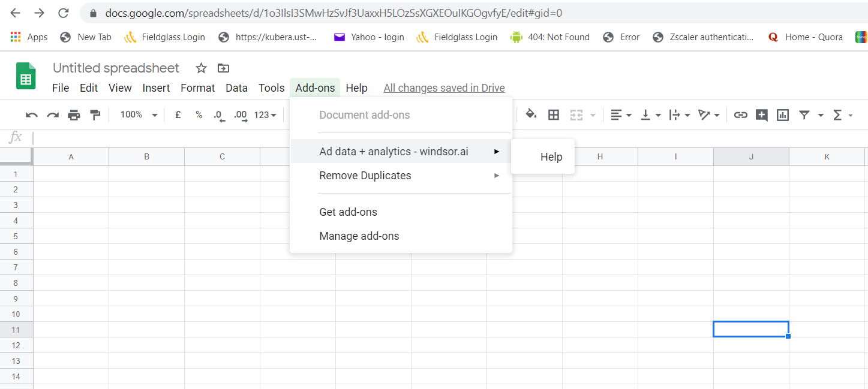Click the print icon
This screenshot has width=868, height=389.
[74, 115]
